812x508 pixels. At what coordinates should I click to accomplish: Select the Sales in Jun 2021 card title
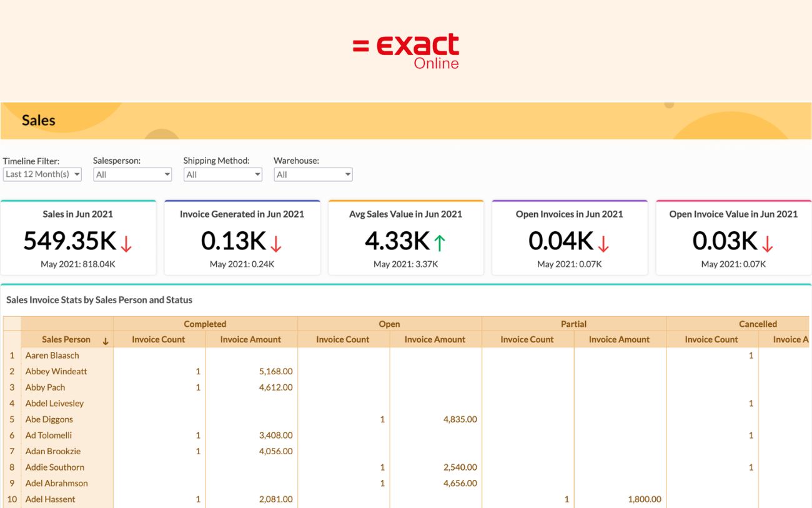[x=78, y=214]
